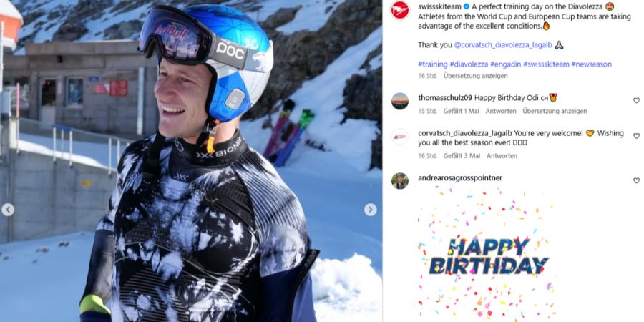Image resolution: width=644 pixels, height=322 pixels.
Task: Open the #diavolezza hashtag
Action: [469, 64]
